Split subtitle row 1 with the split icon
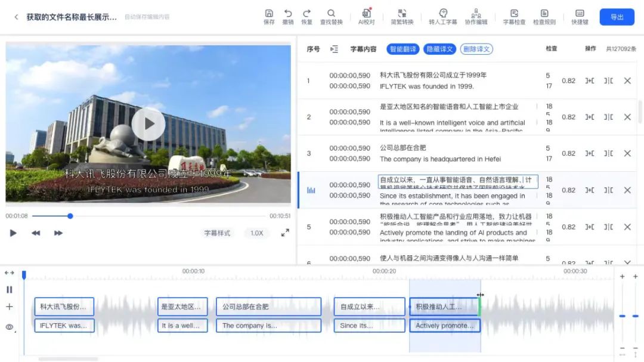644x362 pixels. coord(608,81)
